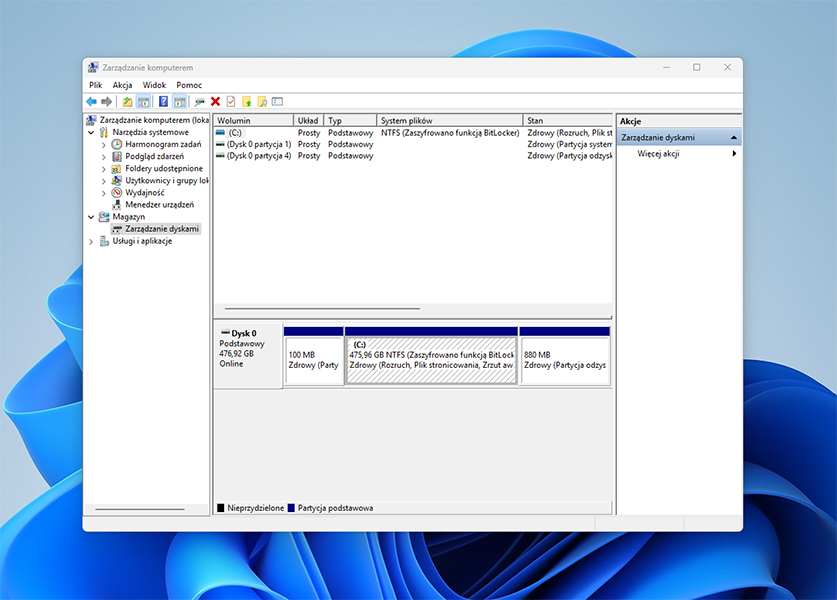Click the Menedżer urządzeń device icon
Viewport: 837px width, 600px height.
[x=117, y=204]
